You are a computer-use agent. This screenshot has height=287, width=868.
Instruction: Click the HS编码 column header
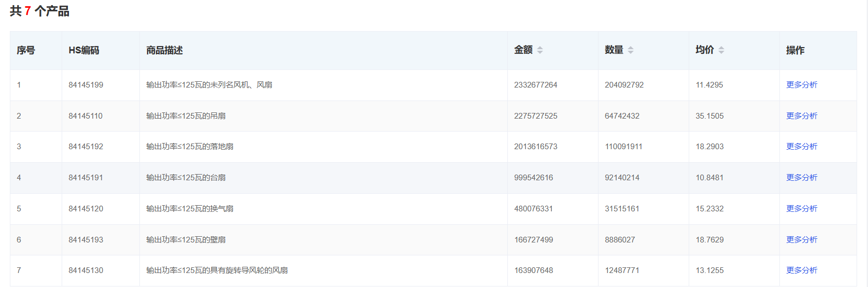84,50
